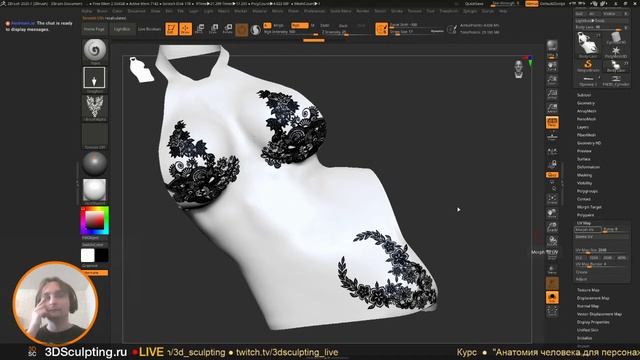
Task: Expand the Displacement Map sub-palette
Action: 593,298
